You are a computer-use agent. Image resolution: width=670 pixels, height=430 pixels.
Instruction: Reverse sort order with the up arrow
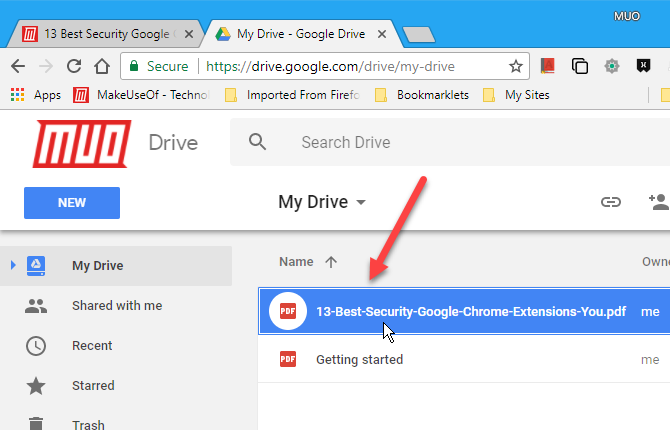(x=331, y=262)
